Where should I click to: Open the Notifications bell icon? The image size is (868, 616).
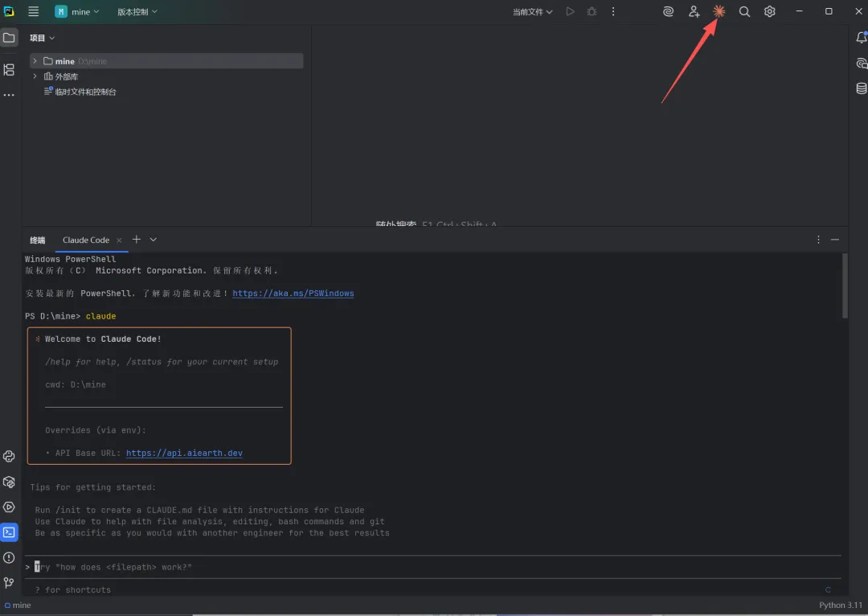point(861,37)
